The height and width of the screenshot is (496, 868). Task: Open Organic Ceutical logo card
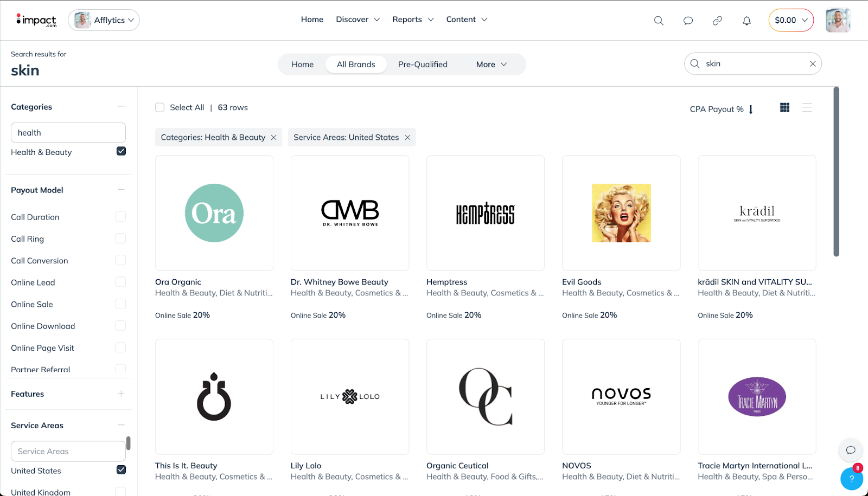tap(486, 397)
